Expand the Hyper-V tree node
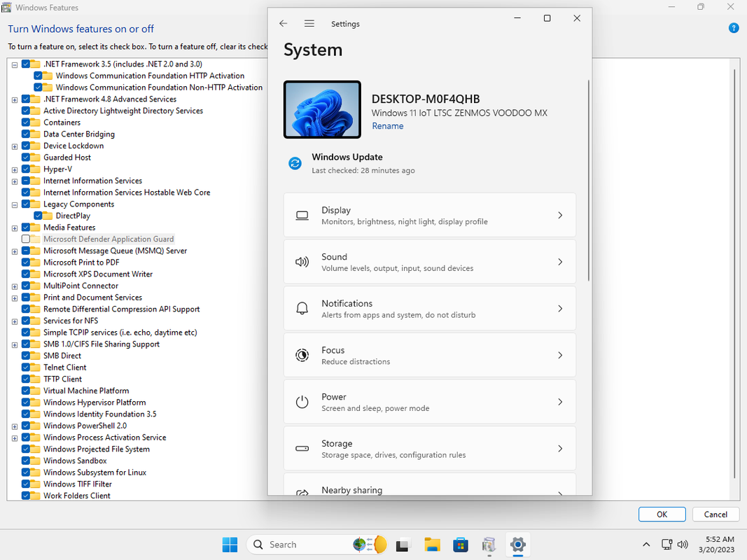The height and width of the screenshot is (560, 747). [15, 170]
